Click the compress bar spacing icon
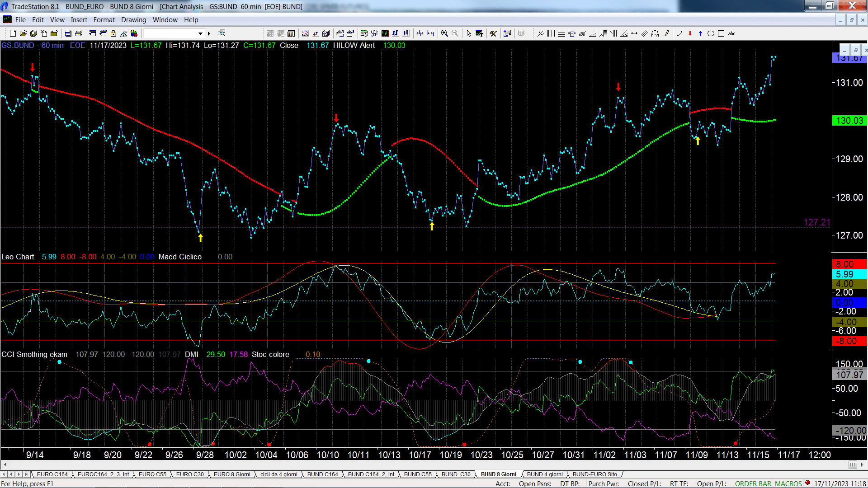This screenshot has width=868, height=488. coord(420,33)
